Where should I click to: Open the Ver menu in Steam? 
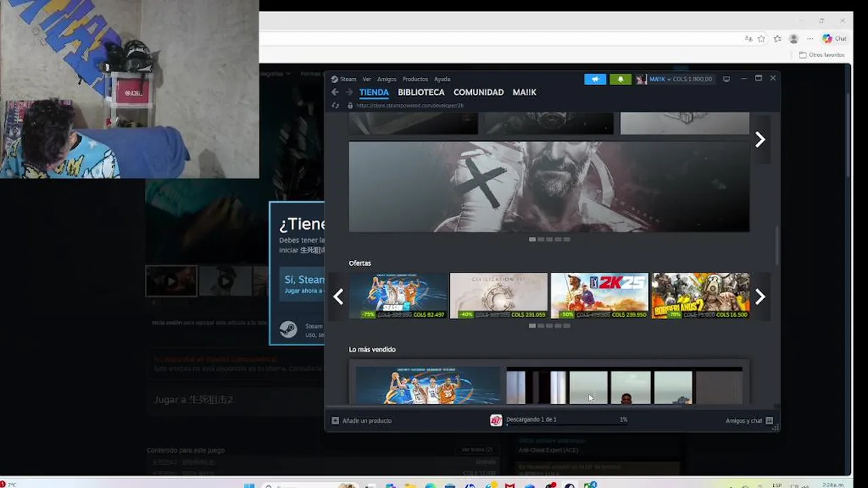[367, 79]
